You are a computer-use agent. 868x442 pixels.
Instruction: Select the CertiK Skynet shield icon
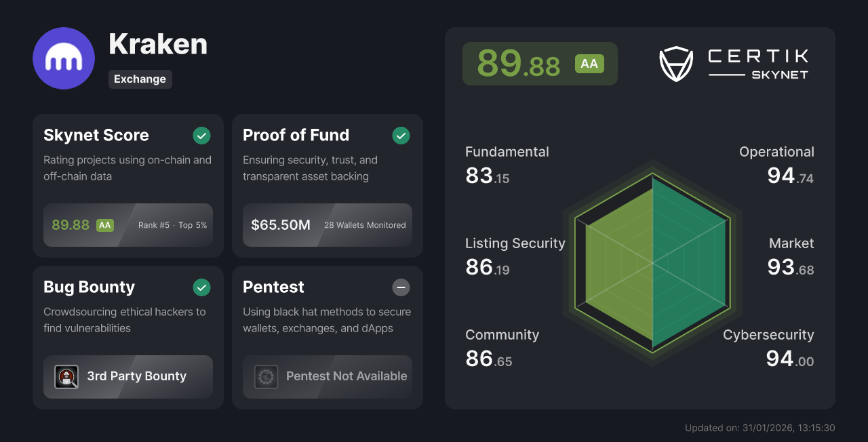pyautogui.click(x=675, y=64)
